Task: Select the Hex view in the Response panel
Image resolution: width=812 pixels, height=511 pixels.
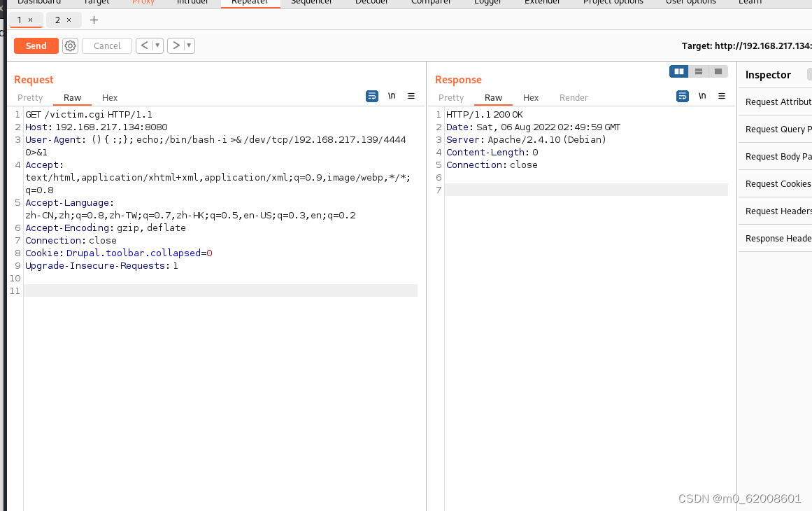Action: click(531, 97)
